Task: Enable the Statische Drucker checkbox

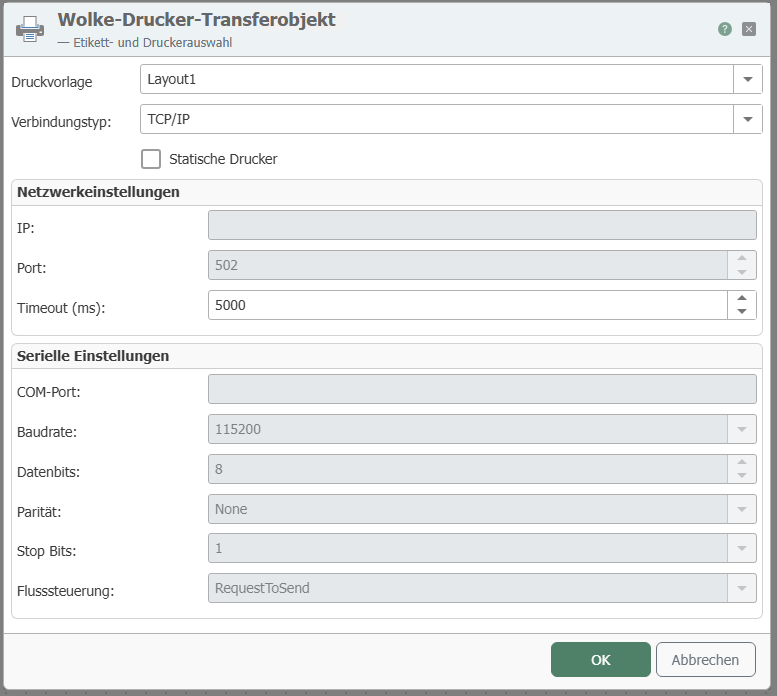Action: point(151,159)
